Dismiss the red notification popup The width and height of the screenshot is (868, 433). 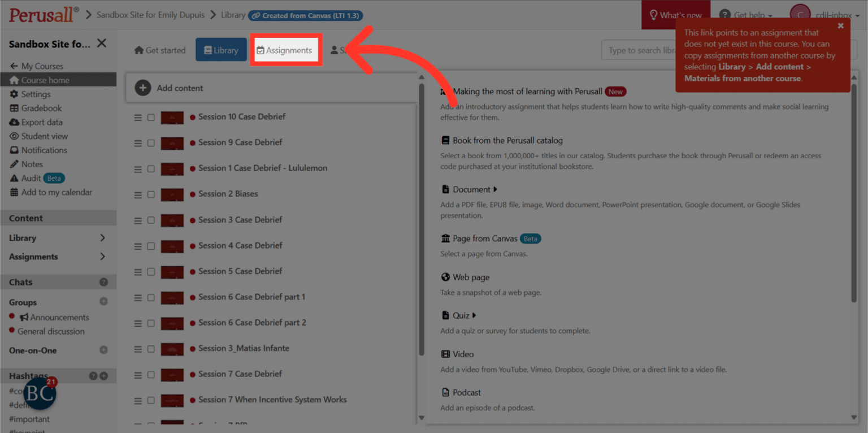pyautogui.click(x=840, y=25)
